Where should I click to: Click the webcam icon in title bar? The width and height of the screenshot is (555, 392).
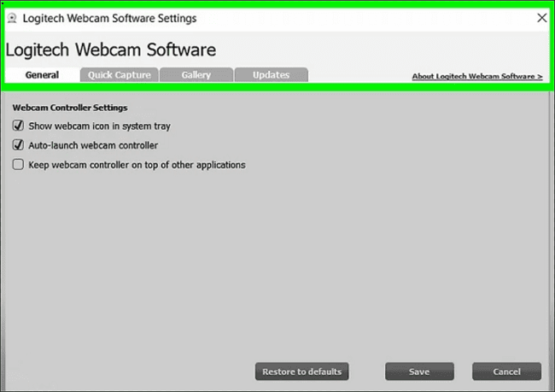click(12, 18)
